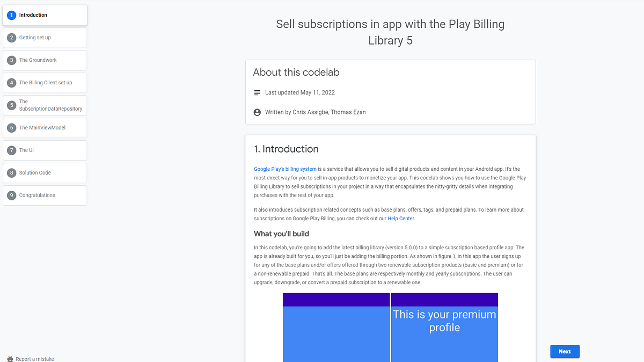Click the circle badge on step 9 Congratulations

(12, 195)
